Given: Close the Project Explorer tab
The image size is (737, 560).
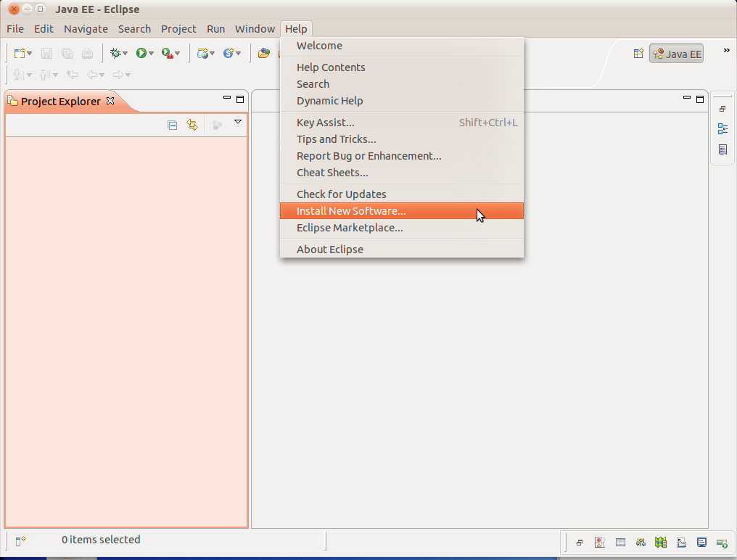Looking at the screenshot, I should 110,101.
